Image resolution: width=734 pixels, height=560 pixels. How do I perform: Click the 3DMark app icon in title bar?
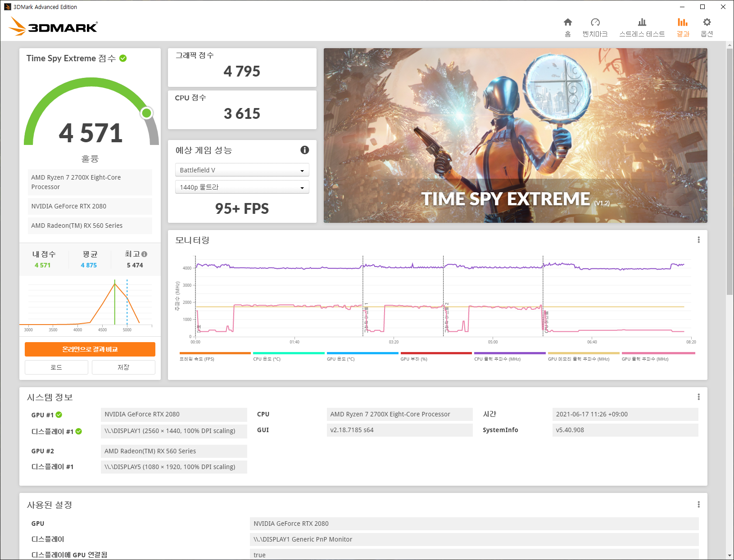pos(7,7)
